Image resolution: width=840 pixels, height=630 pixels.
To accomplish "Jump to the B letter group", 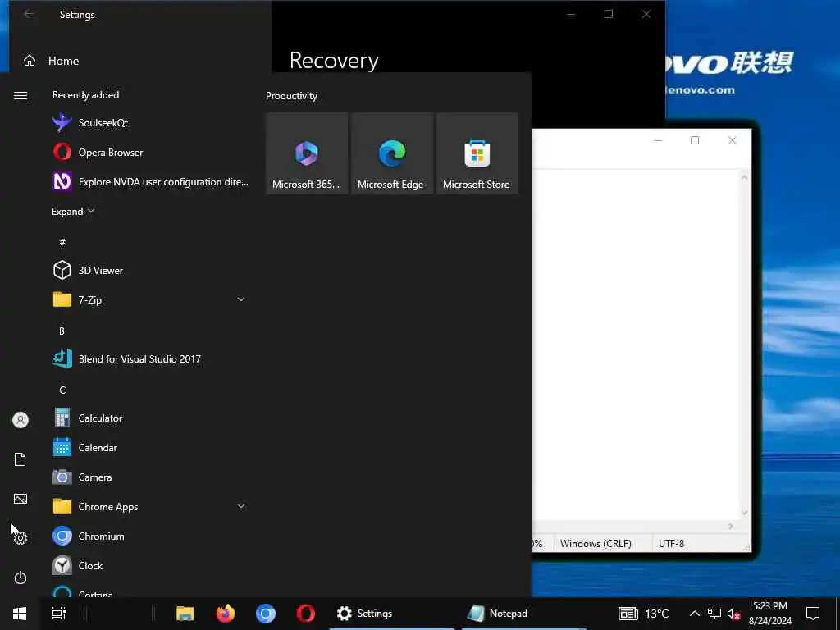I will tap(62, 331).
